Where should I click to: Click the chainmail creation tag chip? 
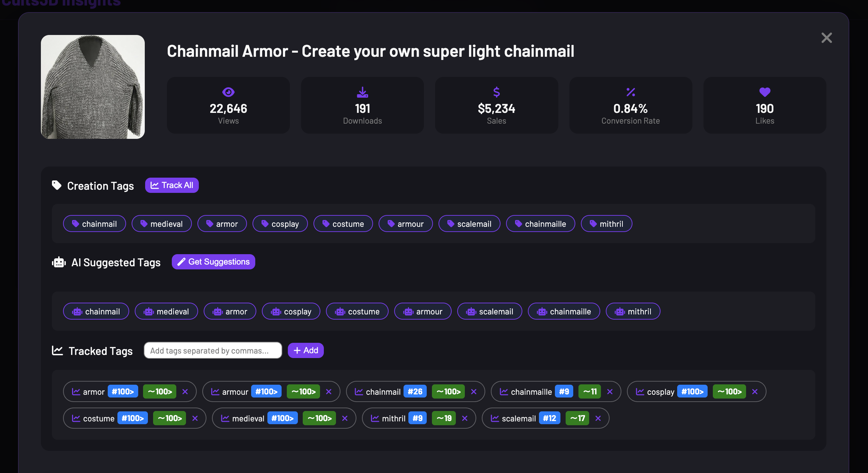[x=94, y=224]
